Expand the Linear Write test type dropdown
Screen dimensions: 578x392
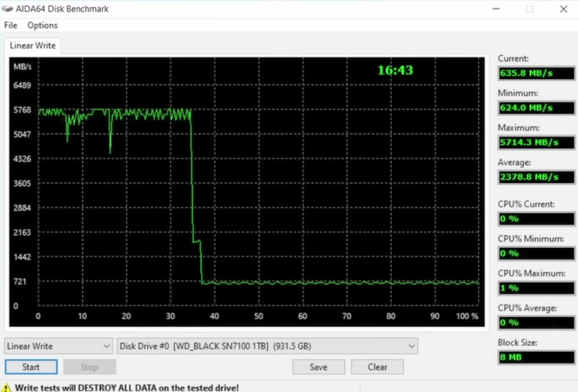click(58, 346)
